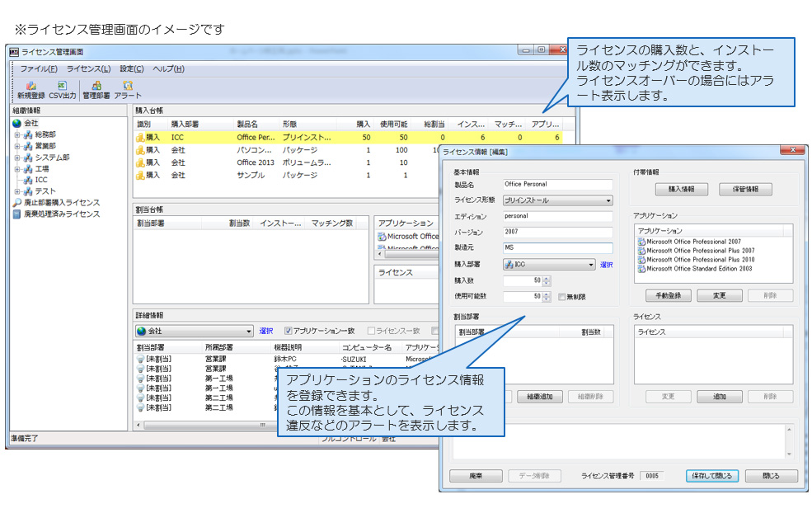Screen dimensions: 812x513
Task: Close the ライセンス情報 [編集] dialog
Action: click(x=792, y=150)
